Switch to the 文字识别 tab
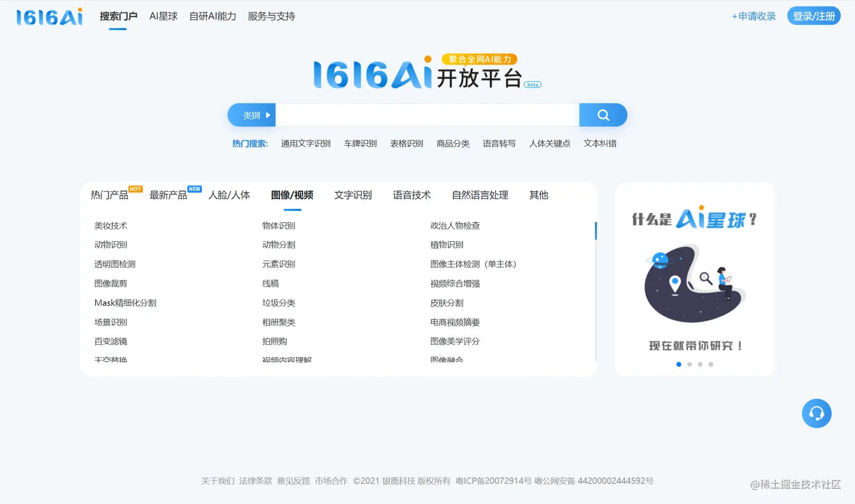 pyautogui.click(x=353, y=195)
